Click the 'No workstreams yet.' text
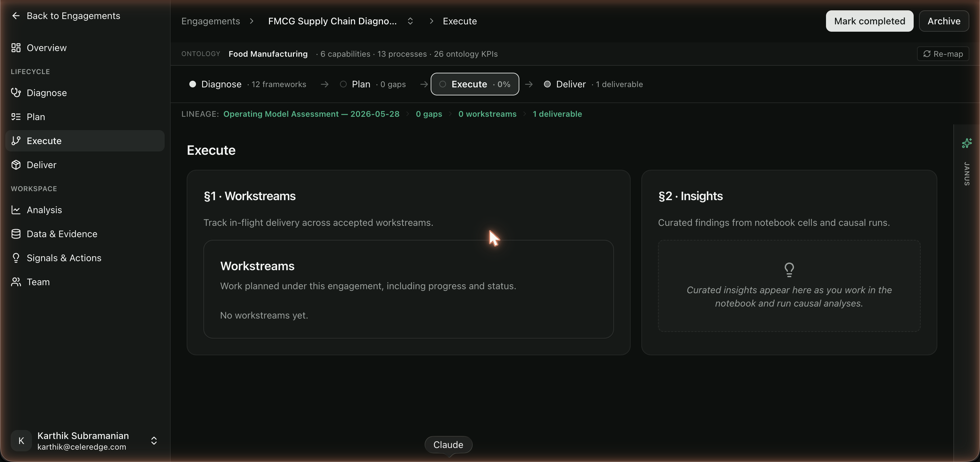Screen dimensions: 980x462 [264, 315]
